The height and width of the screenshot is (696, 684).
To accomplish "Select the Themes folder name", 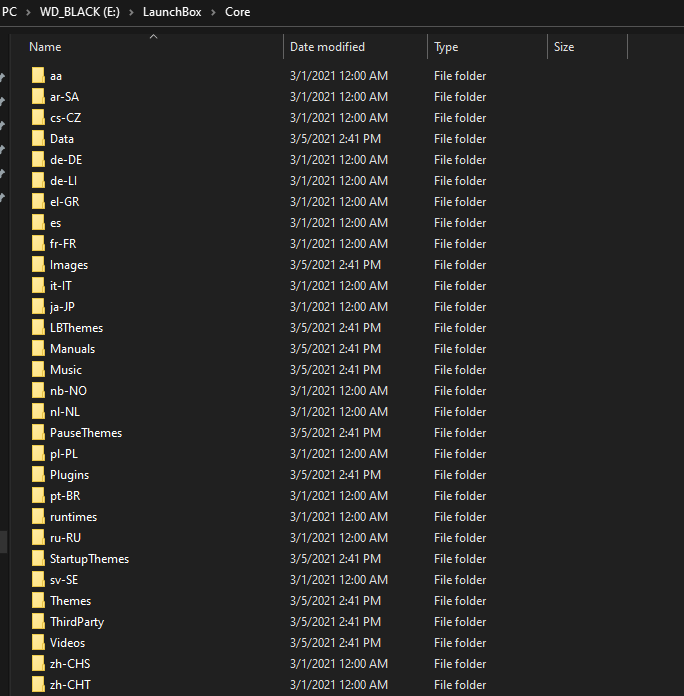I will click(71, 601).
